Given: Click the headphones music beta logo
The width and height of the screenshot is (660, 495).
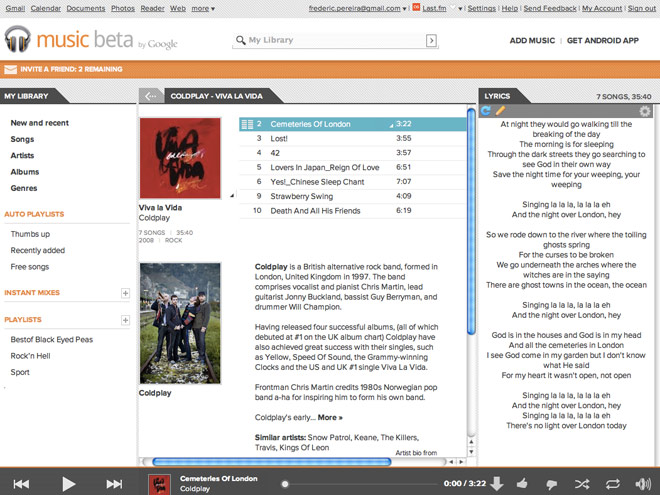Looking at the screenshot, I should [x=90, y=40].
